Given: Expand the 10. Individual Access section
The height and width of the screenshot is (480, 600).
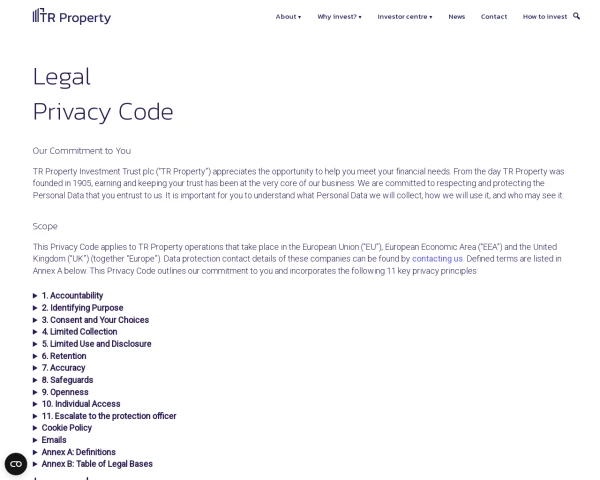Looking at the screenshot, I should (x=81, y=404).
